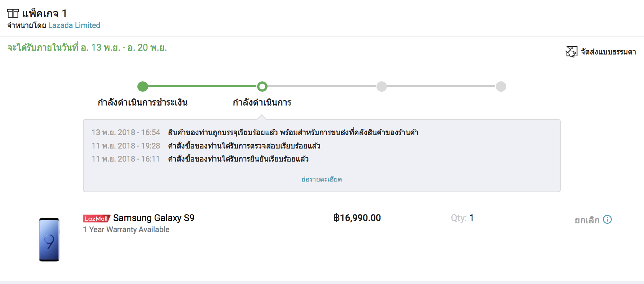
Task: Click the 13 พ.ย. 2018 16:54 tracking entry
Action: coord(255,132)
